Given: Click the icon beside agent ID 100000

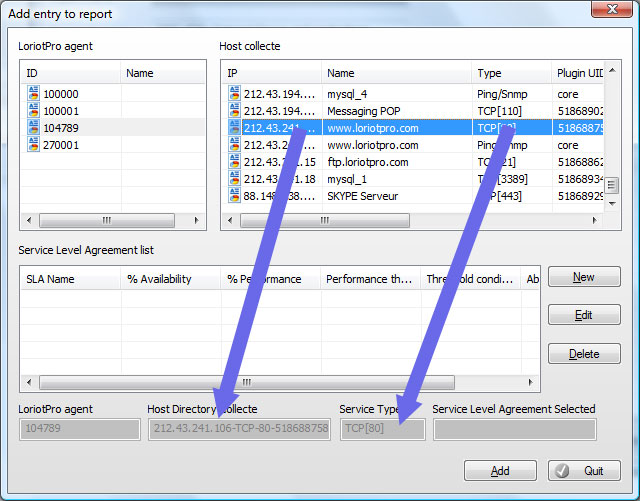Looking at the screenshot, I should coord(34,94).
